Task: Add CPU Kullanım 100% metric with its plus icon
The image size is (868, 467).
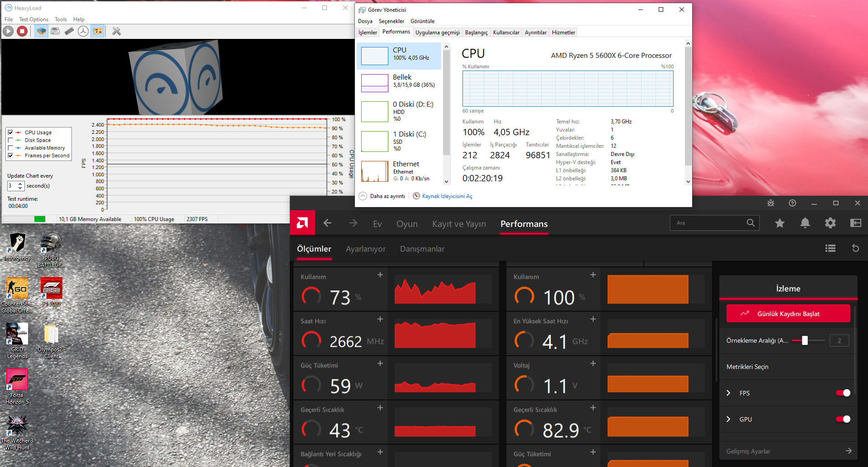Action: (593, 275)
